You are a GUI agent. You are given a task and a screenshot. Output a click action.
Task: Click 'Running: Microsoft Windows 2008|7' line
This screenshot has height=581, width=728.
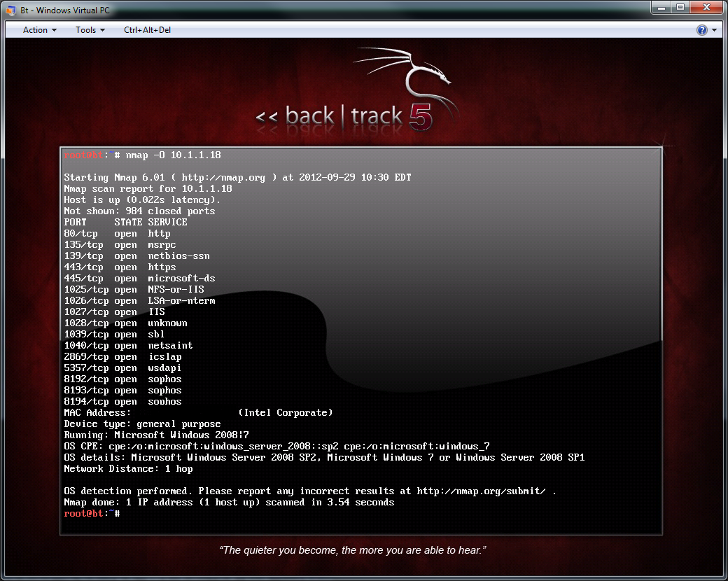tap(157, 435)
